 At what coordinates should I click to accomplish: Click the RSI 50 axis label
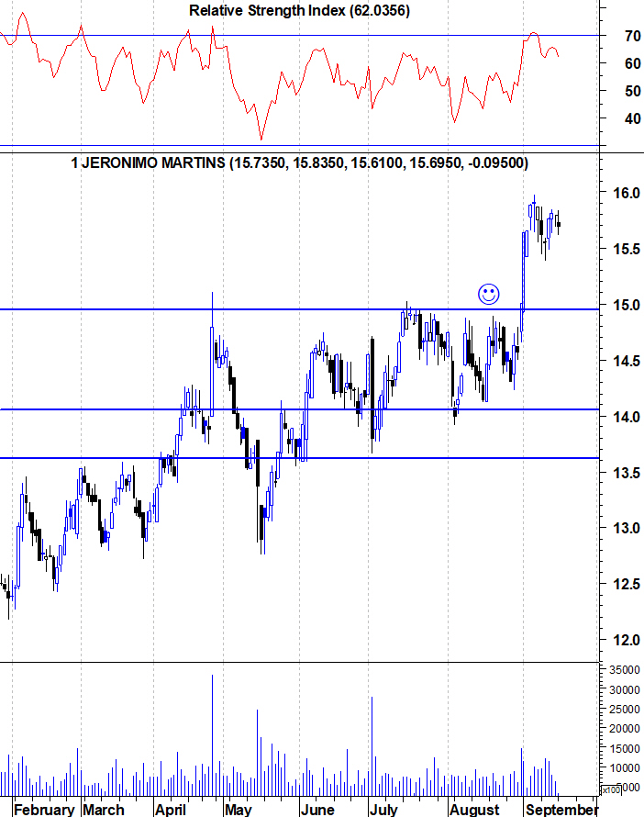pos(633,91)
